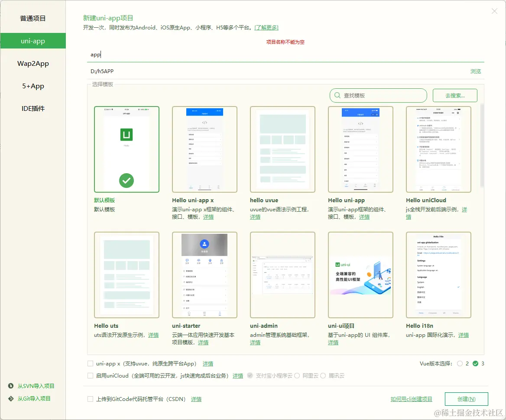Click 从SVN导入项目 link
Screen dimensions: 506x420
36,386
